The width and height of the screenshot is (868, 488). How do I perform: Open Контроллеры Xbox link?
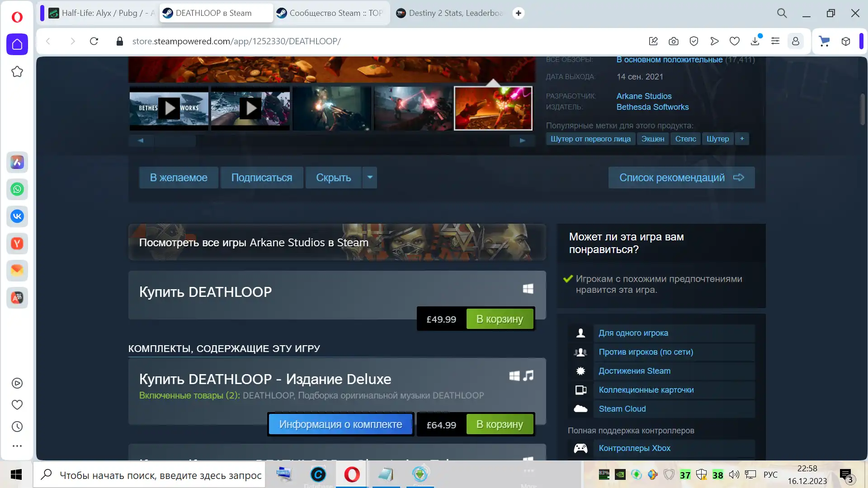(634, 448)
